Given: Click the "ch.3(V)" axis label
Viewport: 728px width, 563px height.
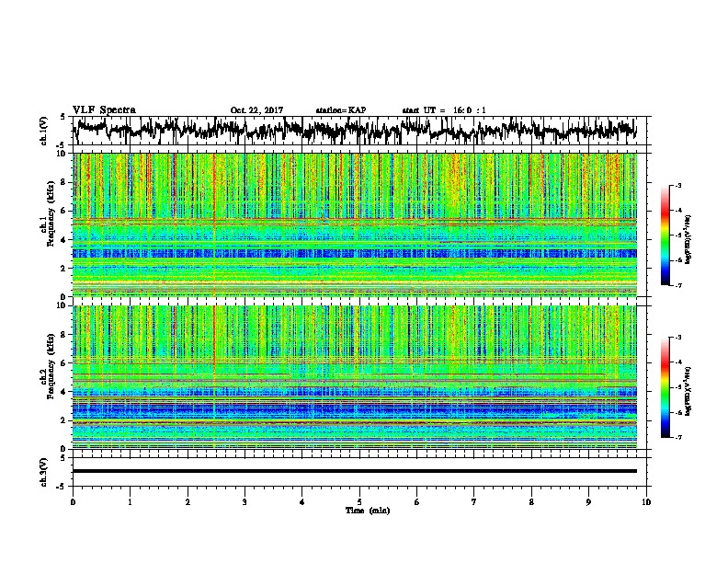Looking at the screenshot, I should [43, 472].
